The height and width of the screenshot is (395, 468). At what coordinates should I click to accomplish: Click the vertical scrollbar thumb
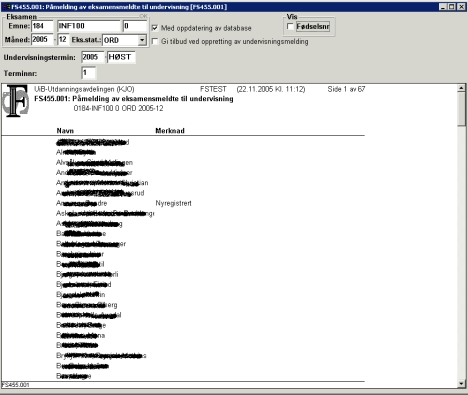pos(461,109)
